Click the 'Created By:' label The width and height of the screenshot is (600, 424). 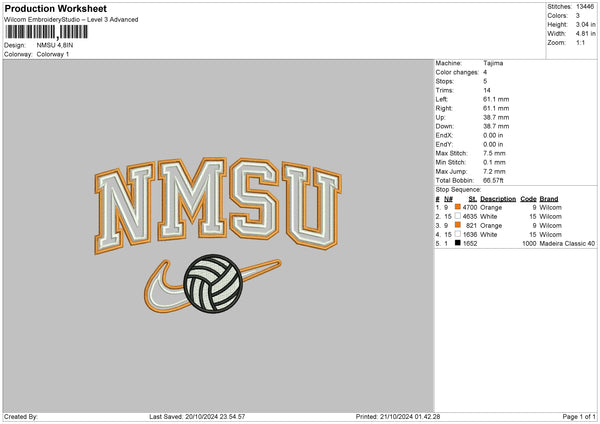pyautogui.click(x=21, y=416)
